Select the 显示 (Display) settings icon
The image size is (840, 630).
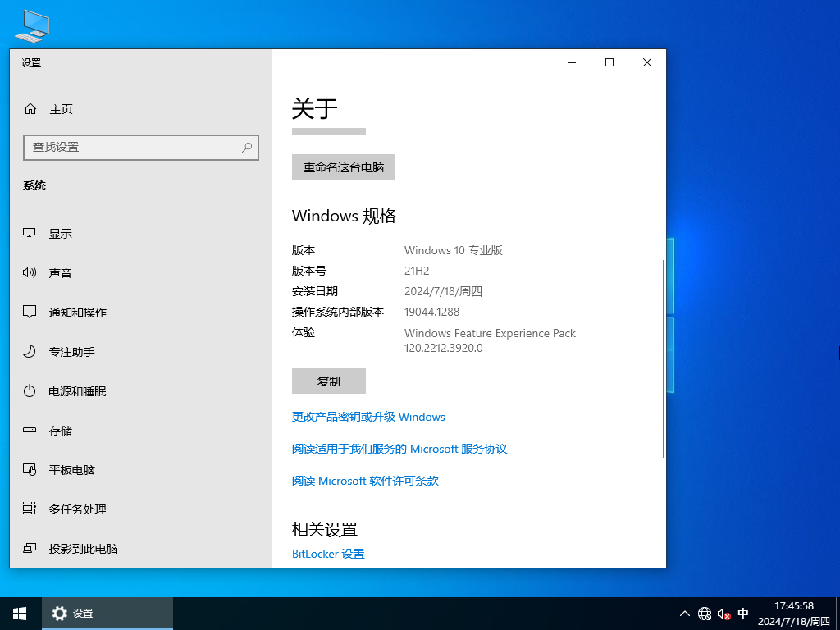[60, 233]
